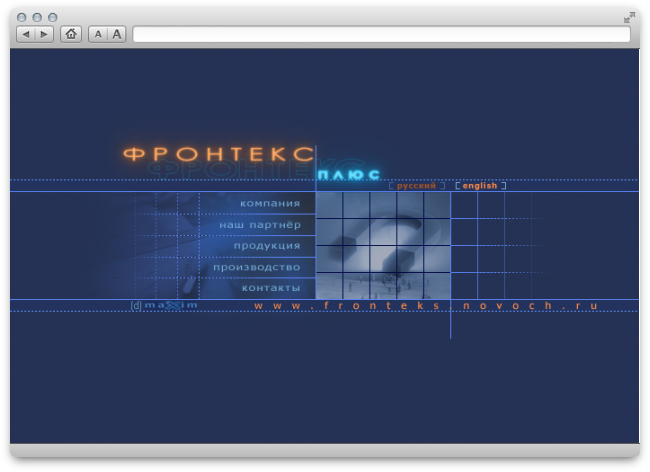Image resolution: width=650 pixels, height=472 pixels.
Task: Go to the home page icon
Action: 71,34
